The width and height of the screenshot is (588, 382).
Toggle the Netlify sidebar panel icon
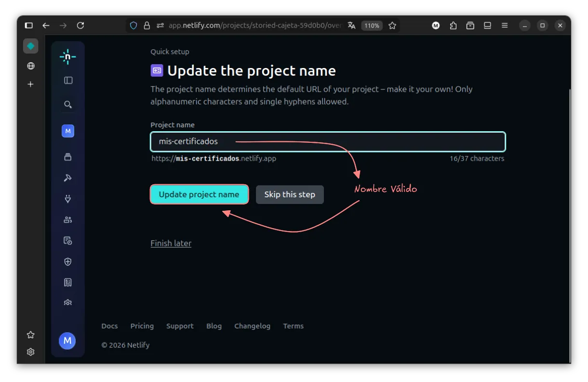point(68,81)
